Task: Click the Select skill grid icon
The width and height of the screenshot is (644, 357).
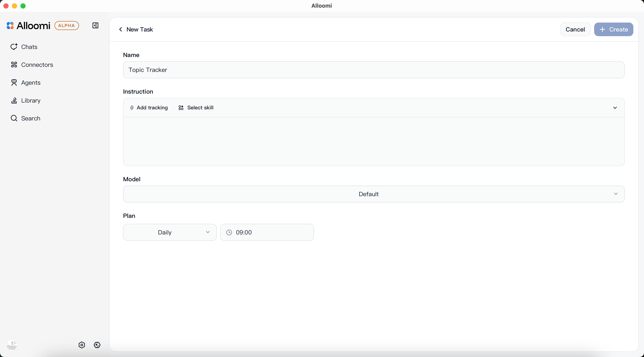Action: [181, 108]
